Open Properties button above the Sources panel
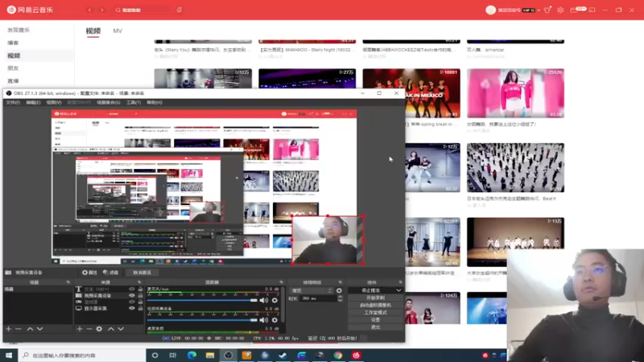Image resolution: width=644 pixels, height=362 pixels. 89,273
